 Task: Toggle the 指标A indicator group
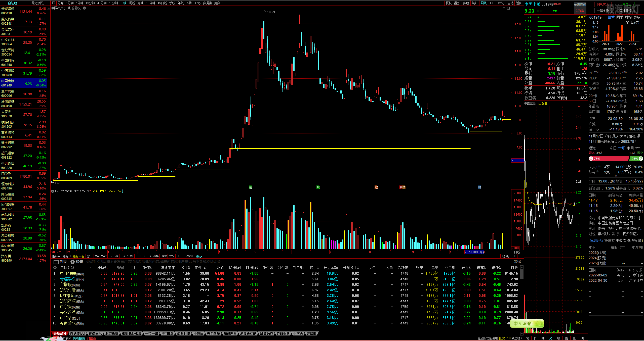(56, 256)
